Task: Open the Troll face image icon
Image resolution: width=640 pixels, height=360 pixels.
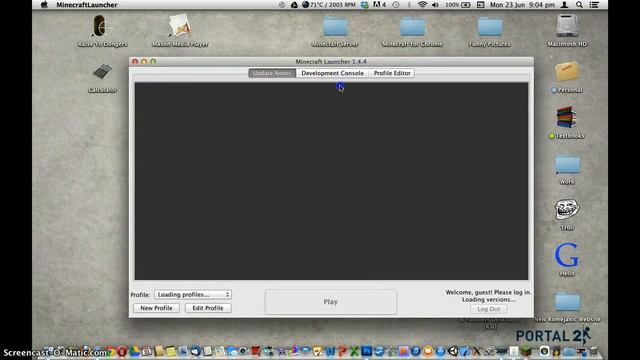Action: [567, 210]
